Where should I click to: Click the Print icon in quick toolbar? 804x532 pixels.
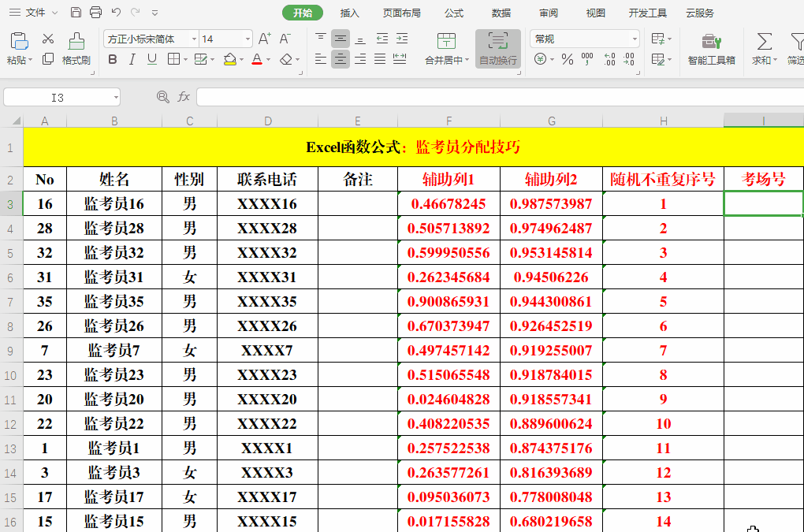click(x=95, y=13)
